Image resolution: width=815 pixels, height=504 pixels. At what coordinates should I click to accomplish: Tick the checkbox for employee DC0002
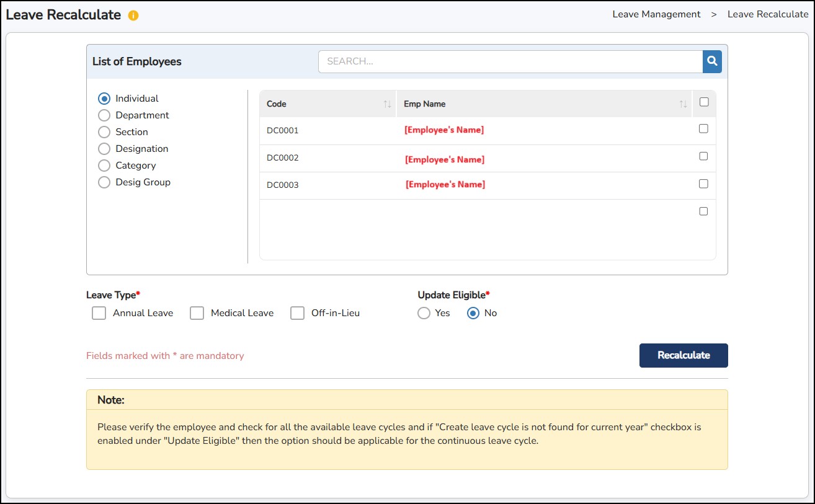click(x=703, y=156)
